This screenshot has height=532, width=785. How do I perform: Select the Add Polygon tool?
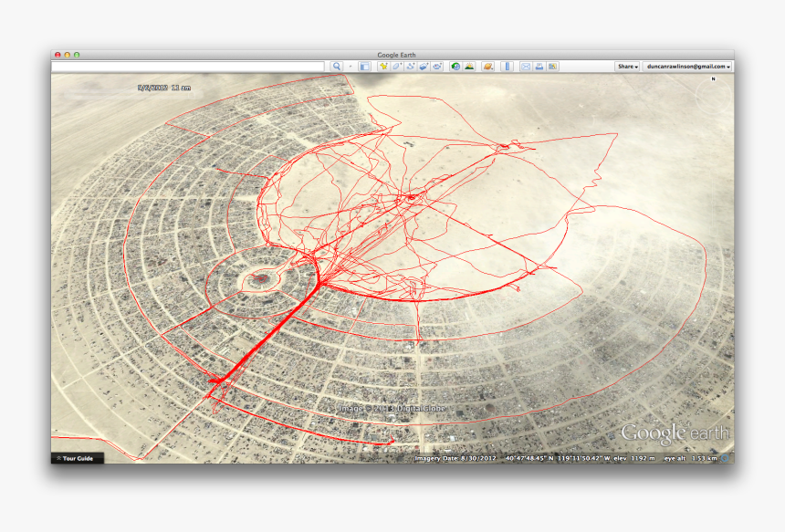tap(396, 66)
